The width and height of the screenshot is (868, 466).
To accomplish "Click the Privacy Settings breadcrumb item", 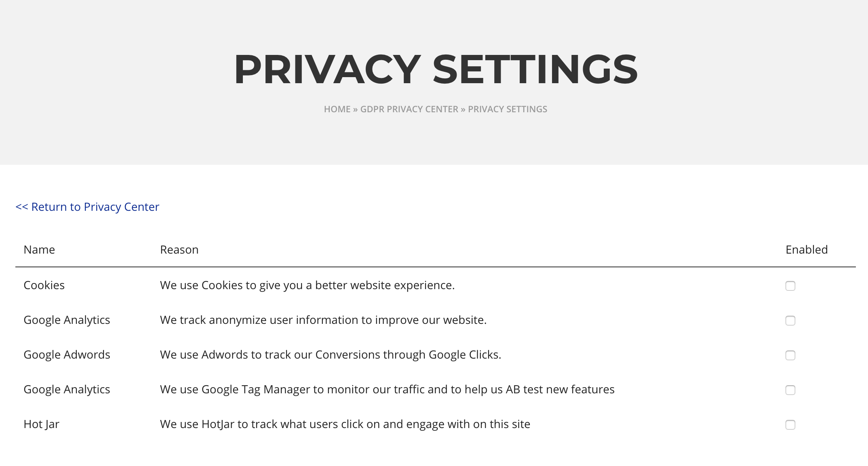I will pyautogui.click(x=507, y=109).
